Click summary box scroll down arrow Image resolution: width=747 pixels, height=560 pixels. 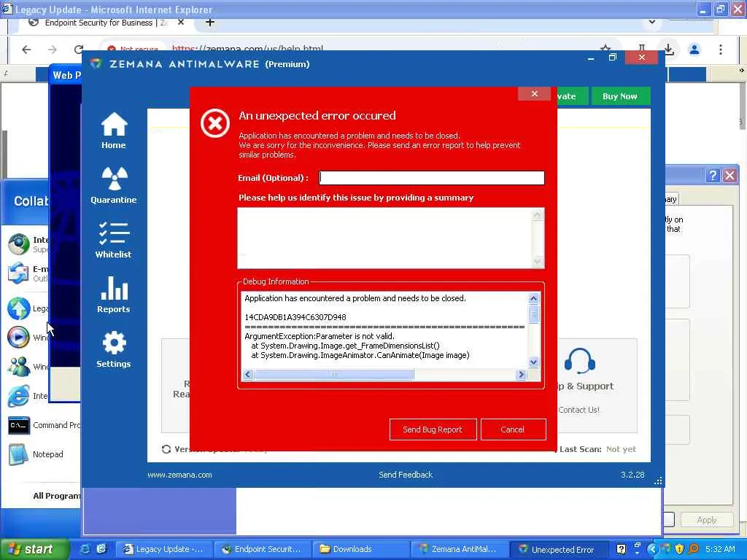coord(538,262)
